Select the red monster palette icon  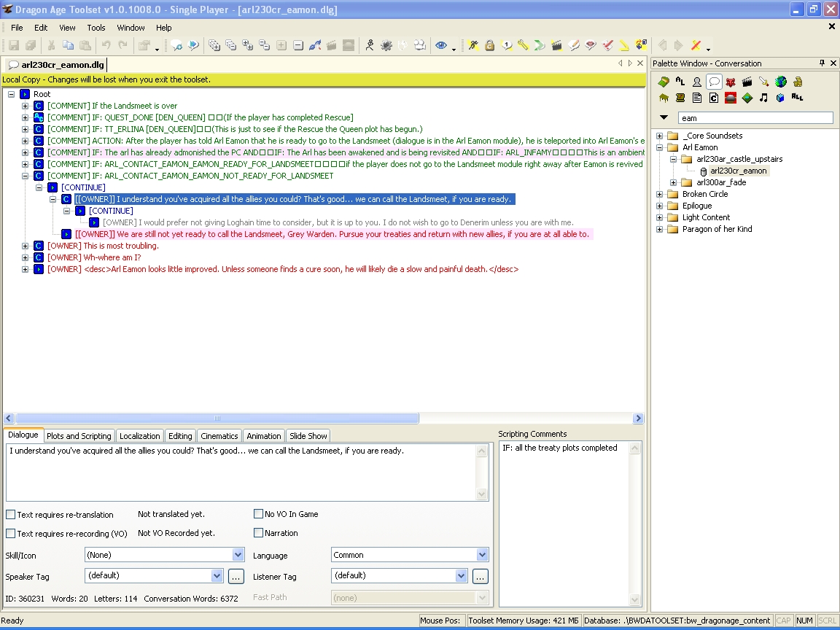730,82
